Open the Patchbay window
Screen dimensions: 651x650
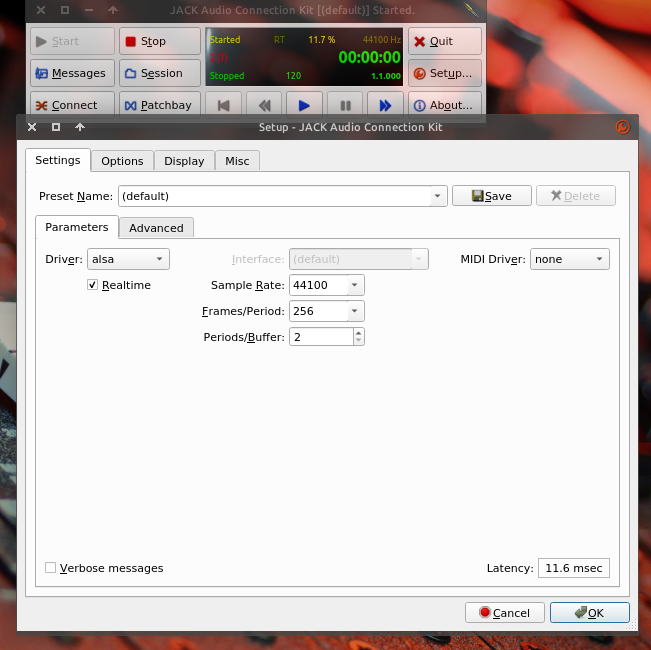point(160,105)
